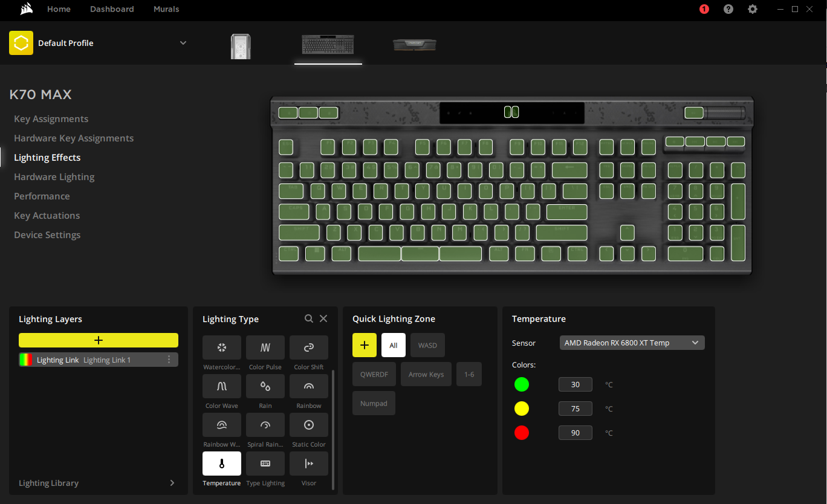The width and height of the screenshot is (827, 504).
Task: Search lighting types with magnifier icon
Action: pos(309,318)
